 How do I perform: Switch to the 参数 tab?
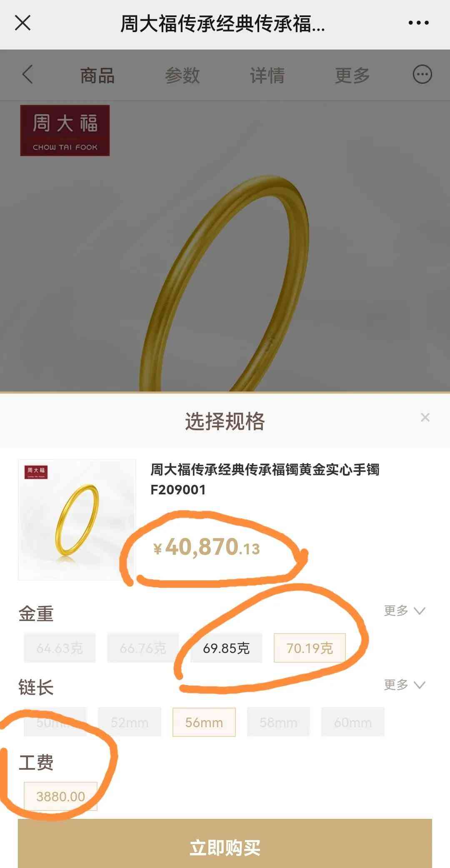click(x=182, y=75)
